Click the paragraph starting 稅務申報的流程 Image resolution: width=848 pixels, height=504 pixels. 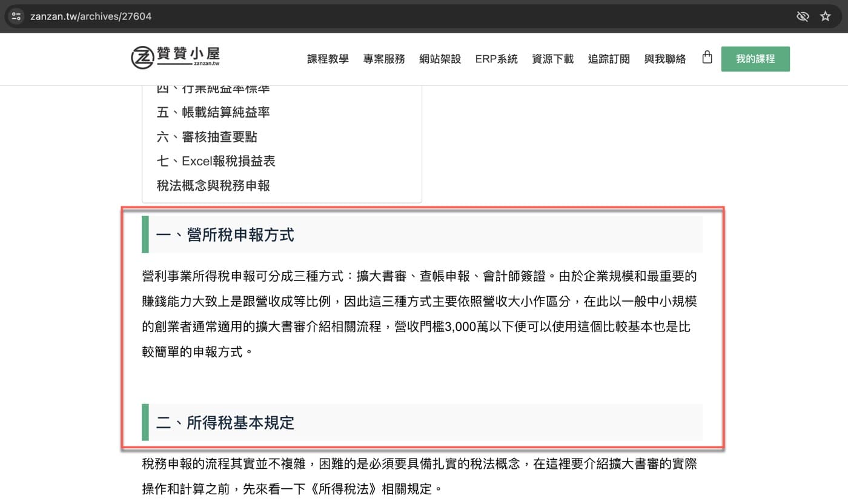(420, 476)
